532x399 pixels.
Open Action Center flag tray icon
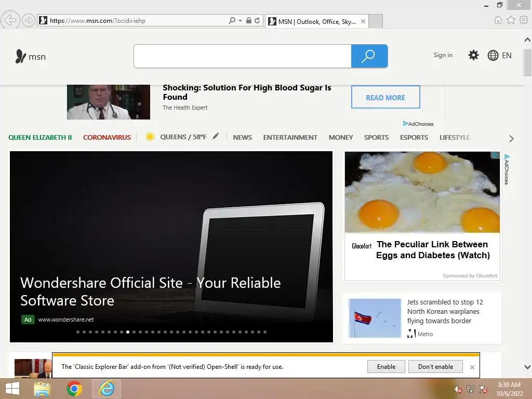click(483, 389)
